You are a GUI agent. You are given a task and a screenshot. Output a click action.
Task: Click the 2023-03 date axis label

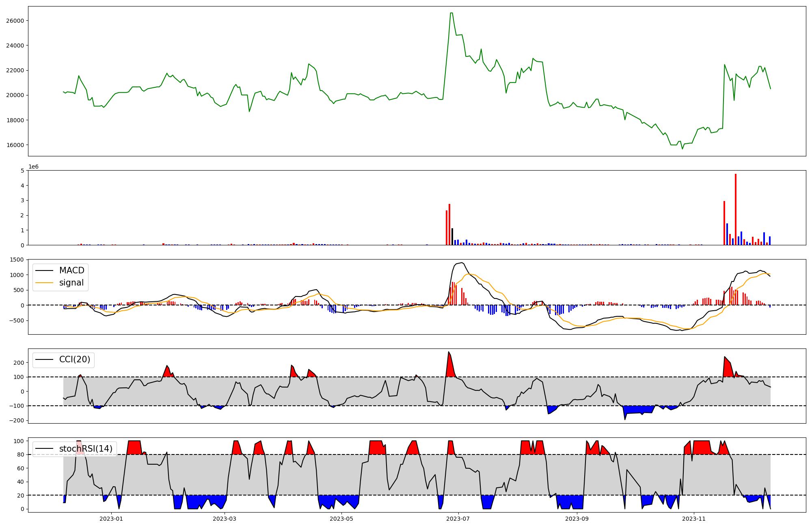(225, 519)
